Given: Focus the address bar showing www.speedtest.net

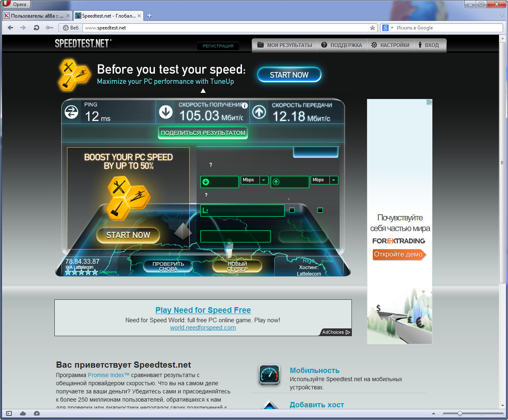Looking at the screenshot, I should pyautogui.click(x=225, y=28).
